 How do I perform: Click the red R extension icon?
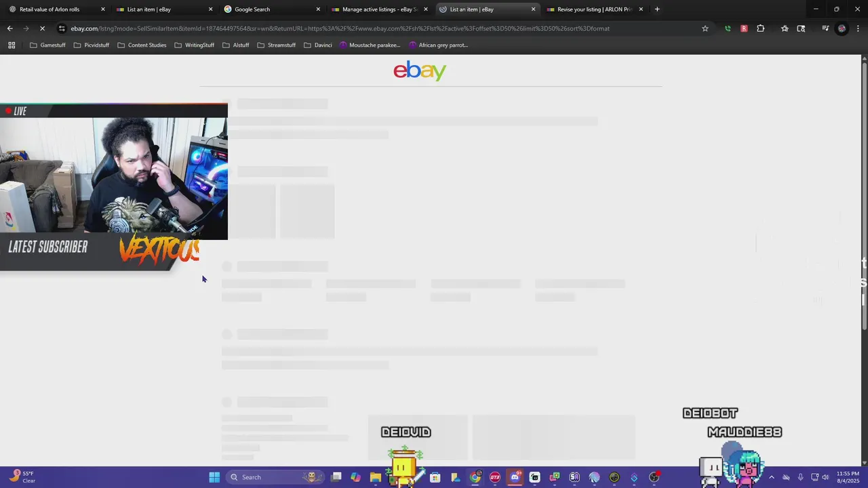coord(744,28)
